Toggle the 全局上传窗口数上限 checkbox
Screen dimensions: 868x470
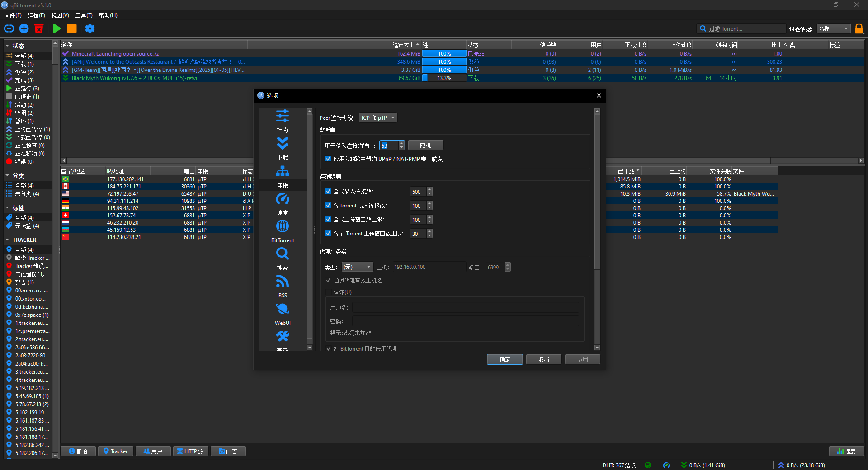click(328, 220)
